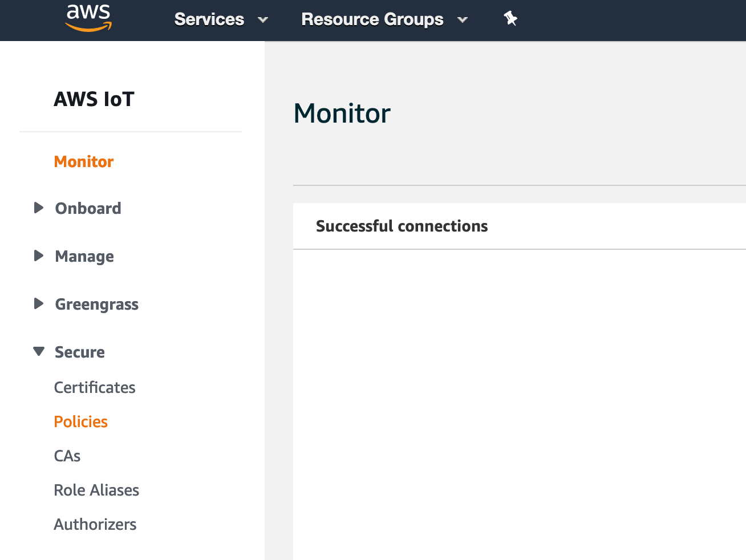Open the Services menu

pyautogui.click(x=209, y=19)
